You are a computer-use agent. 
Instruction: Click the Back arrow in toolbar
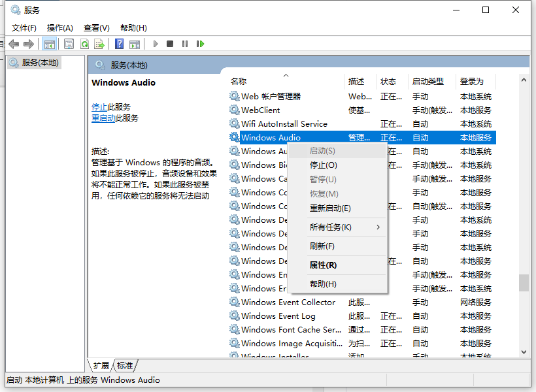[13, 44]
